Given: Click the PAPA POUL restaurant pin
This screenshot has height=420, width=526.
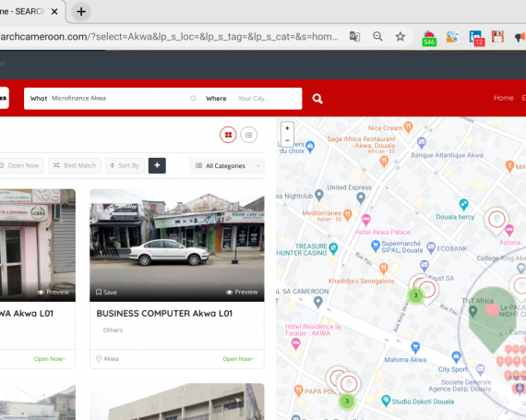Looking at the screenshot, I should 298,390.
